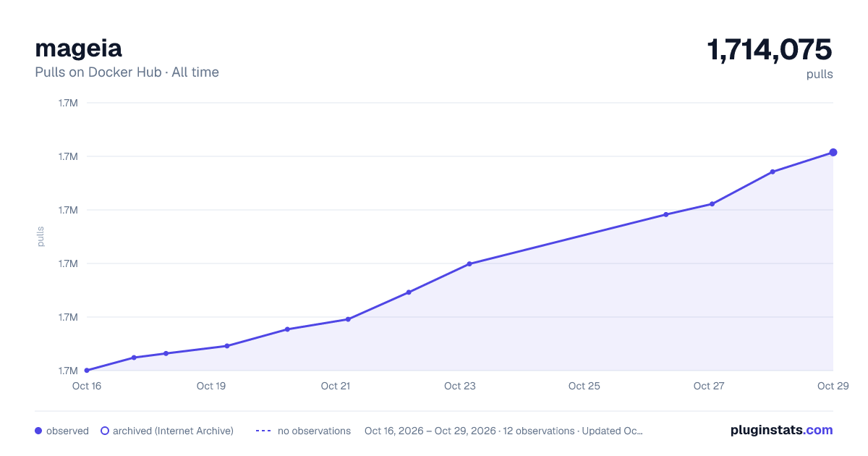Click the "Oct 29" x-axis label
The height and width of the screenshot is (456, 868).
point(833,386)
